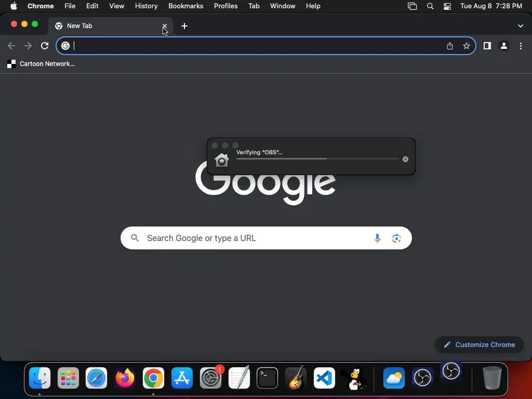Image resolution: width=532 pixels, height=399 pixels.
Task: Reload the current page
Action: click(45, 46)
